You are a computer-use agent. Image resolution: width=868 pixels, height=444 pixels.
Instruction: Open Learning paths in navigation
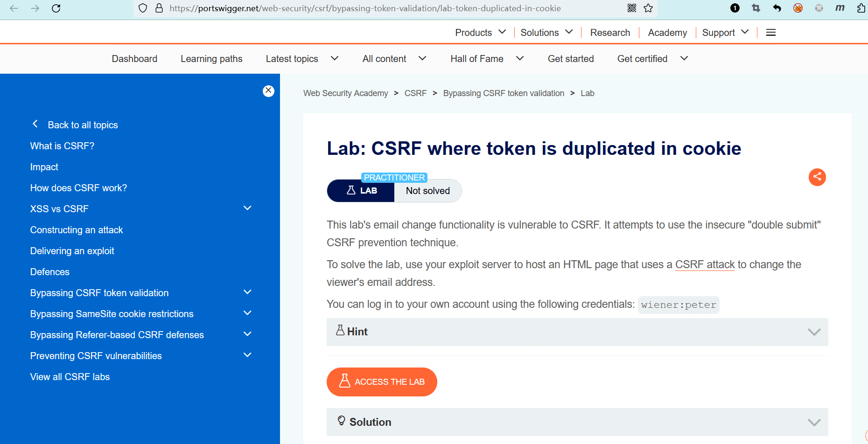[211, 59]
